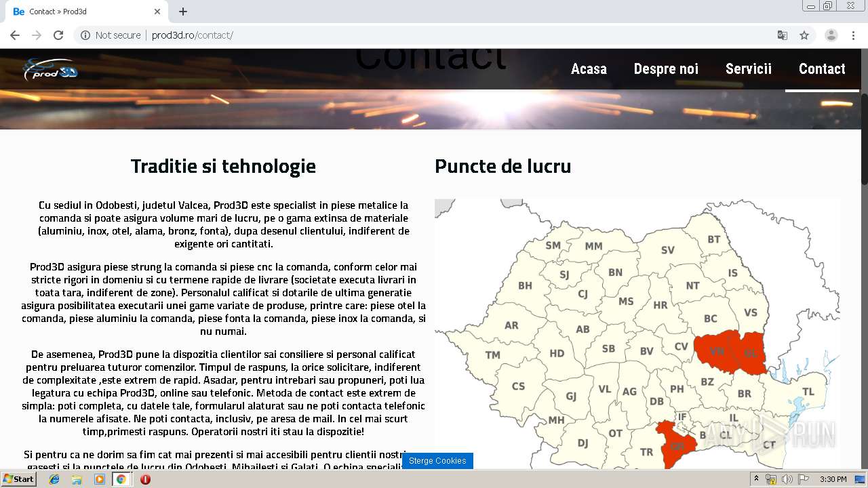
Task: Open the Chrome profile avatar
Action: (831, 35)
